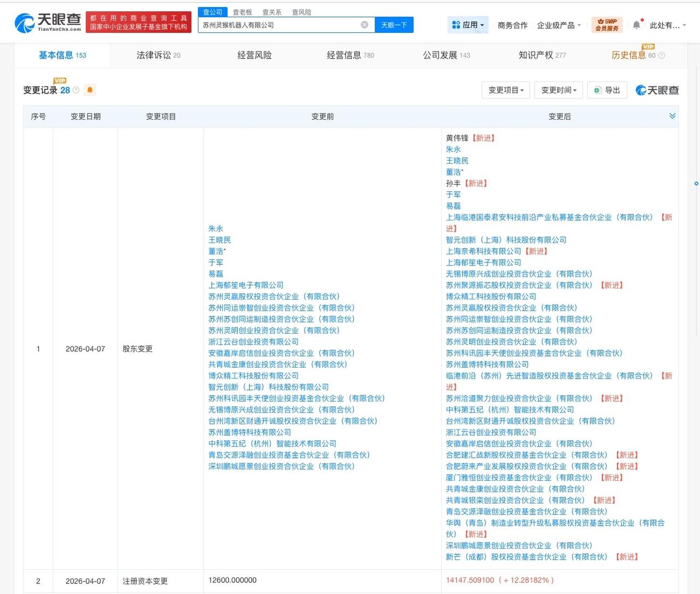Click the orange alert bell beside 变更记录

[x=90, y=90]
